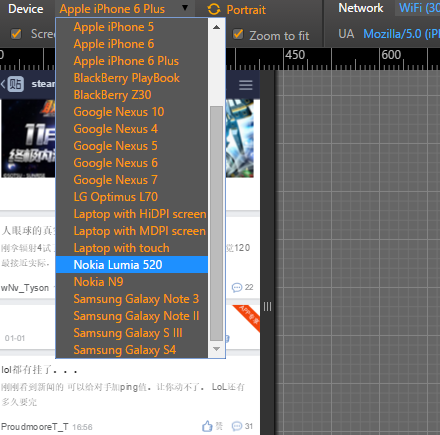Pick Google Nexus 4 from the list
The image size is (440, 435).
[132, 129]
